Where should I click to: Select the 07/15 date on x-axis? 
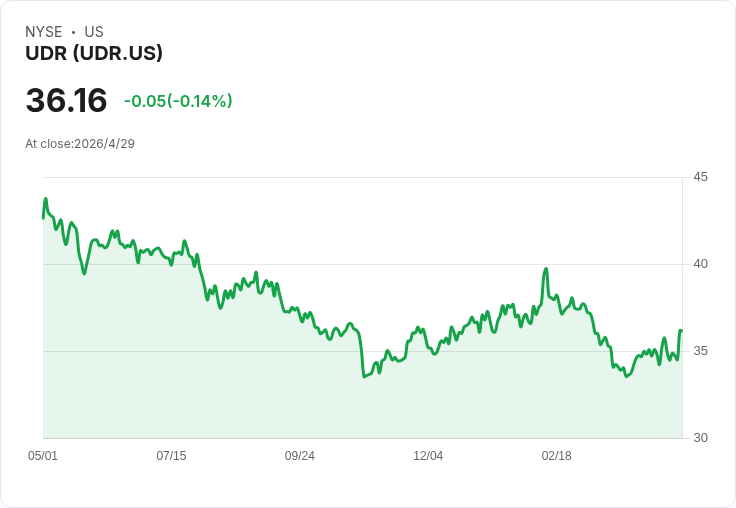(171, 456)
